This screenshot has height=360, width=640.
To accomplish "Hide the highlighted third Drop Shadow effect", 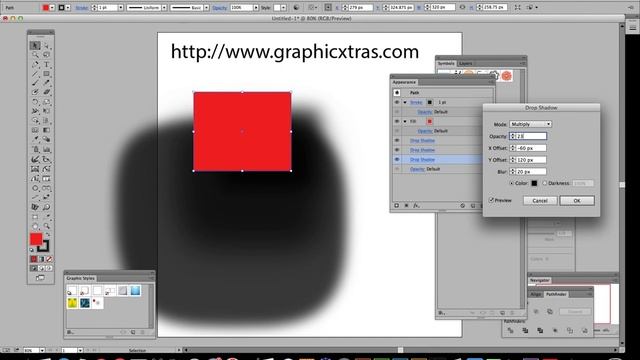I will [x=397, y=160].
